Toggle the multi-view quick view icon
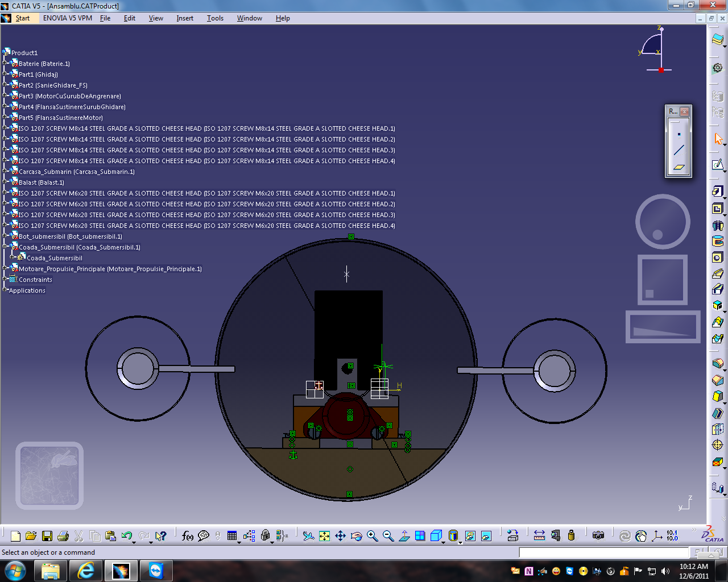Image resolution: width=728 pixels, height=582 pixels. pyautogui.click(x=421, y=535)
